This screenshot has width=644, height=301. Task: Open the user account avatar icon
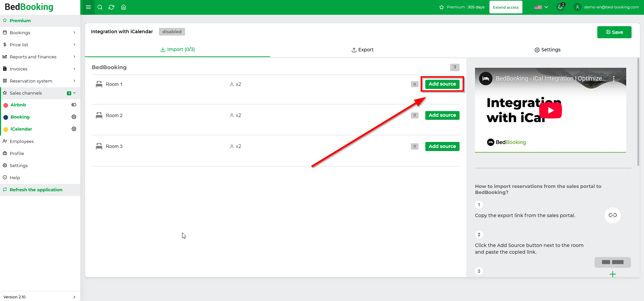click(577, 7)
